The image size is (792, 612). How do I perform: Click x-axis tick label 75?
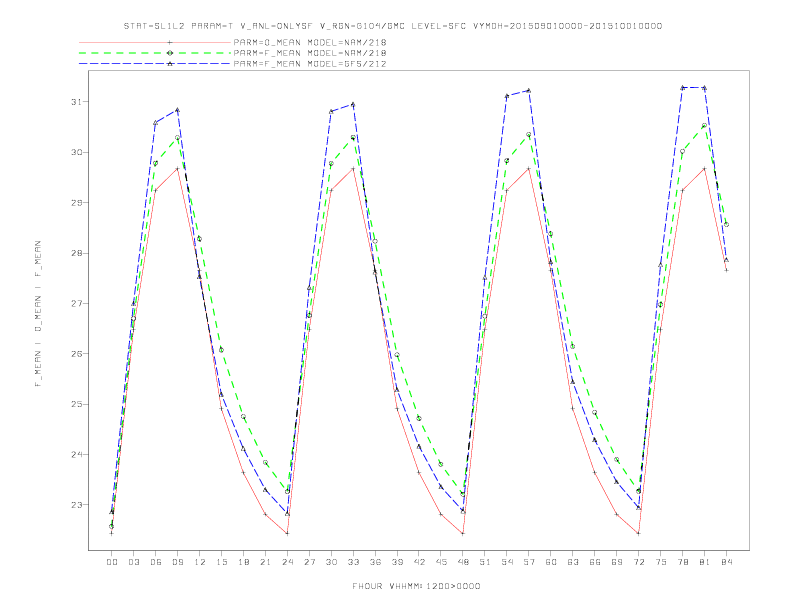661,562
